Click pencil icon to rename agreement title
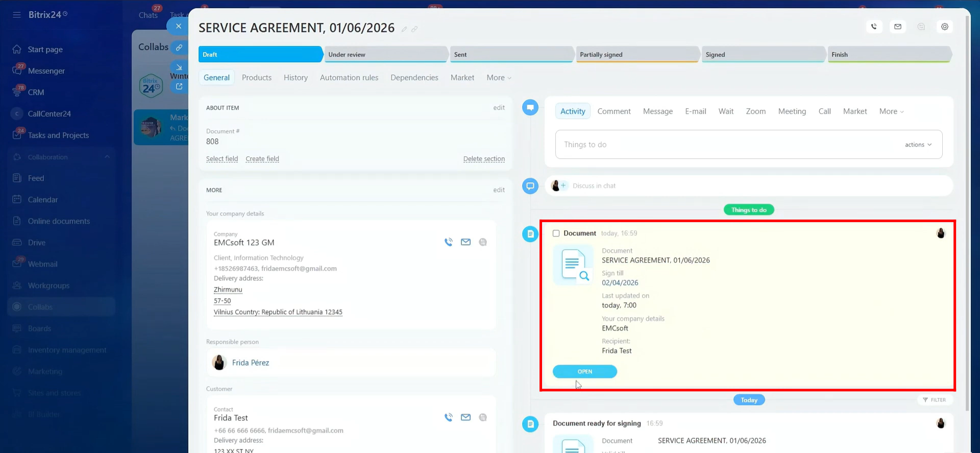980x453 pixels. click(x=404, y=29)
